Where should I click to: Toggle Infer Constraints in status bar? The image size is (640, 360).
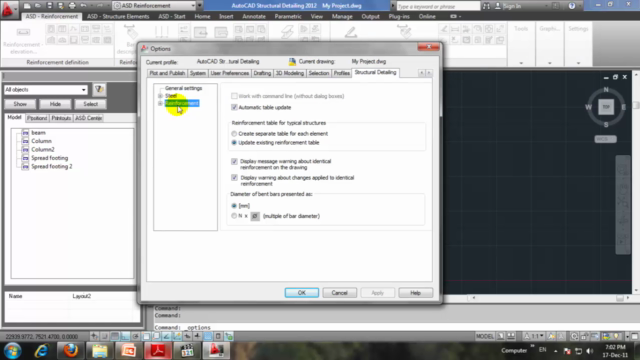tap(94, 336)
